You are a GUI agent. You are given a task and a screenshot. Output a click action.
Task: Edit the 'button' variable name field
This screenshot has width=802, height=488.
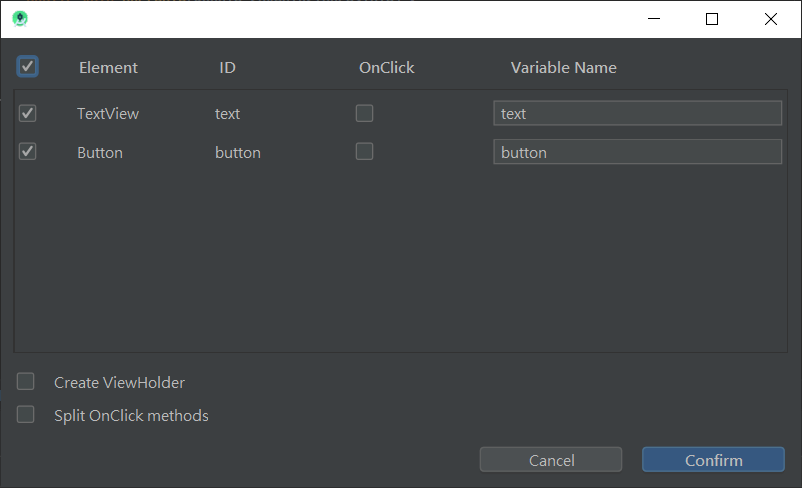[x=637, y=152]
